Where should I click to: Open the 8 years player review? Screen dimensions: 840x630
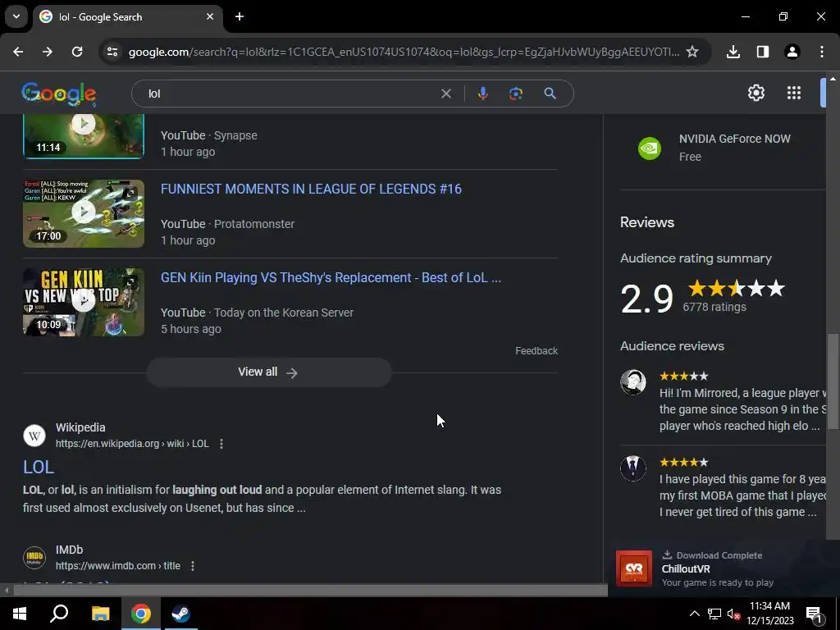pos(724,487)
